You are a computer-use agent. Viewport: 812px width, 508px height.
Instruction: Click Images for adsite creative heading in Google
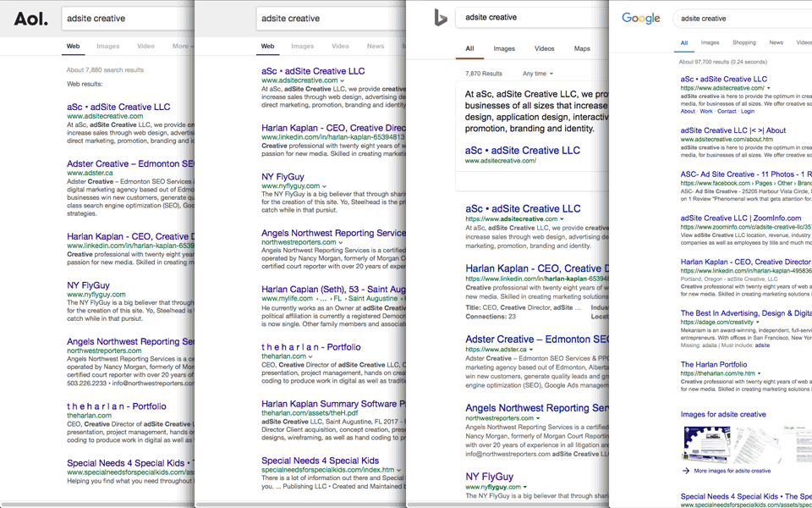(723, 414)
